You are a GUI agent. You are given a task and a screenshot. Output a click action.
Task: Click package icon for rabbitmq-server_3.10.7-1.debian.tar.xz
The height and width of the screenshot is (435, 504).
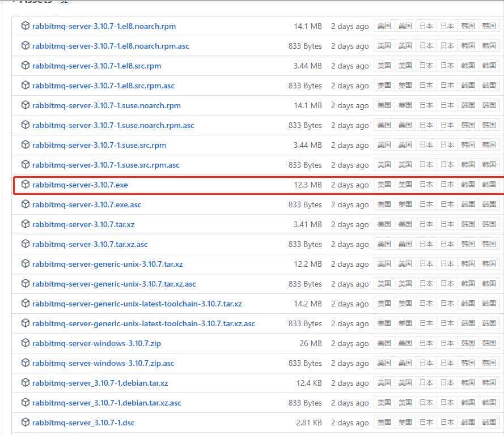25,383
